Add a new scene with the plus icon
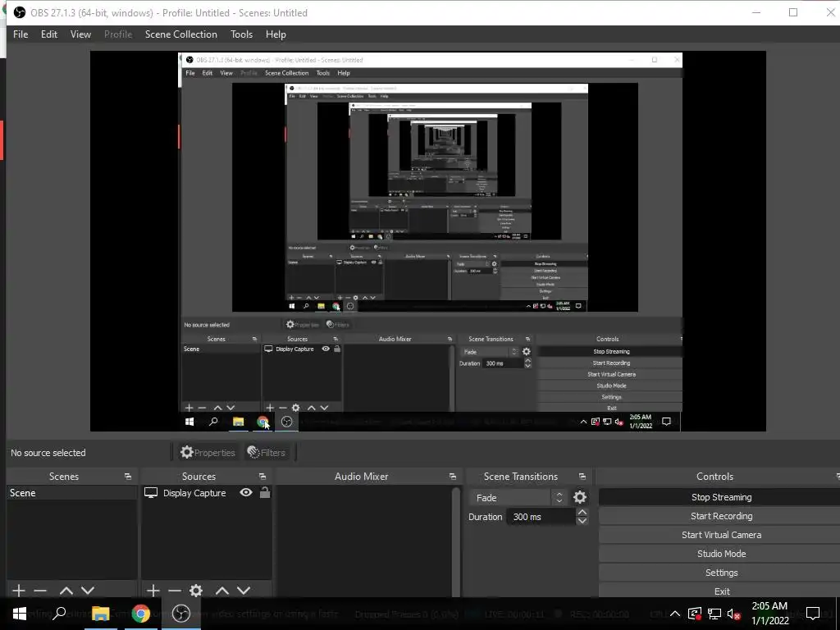 tap(19, 591)
